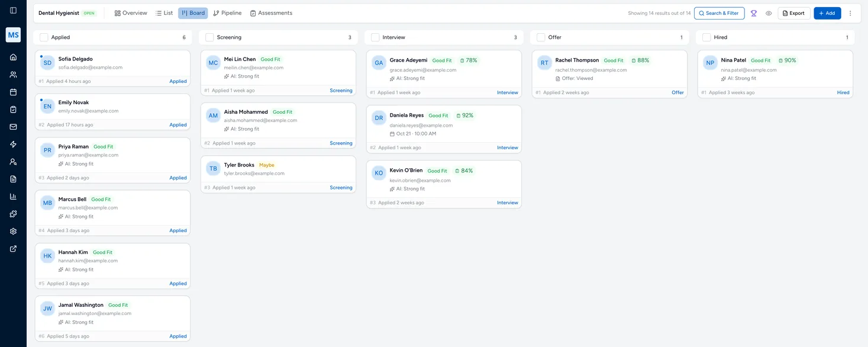The height and width of the screenshot is (347, 868).
Task: Open the puzzle piece icon in sidebar
Action: (13, 214)
